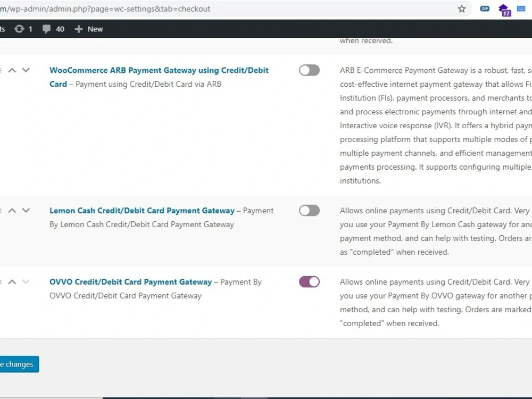Click the address bar URL
The width and height of the screenshot is (532, 399).
[105, 9]
